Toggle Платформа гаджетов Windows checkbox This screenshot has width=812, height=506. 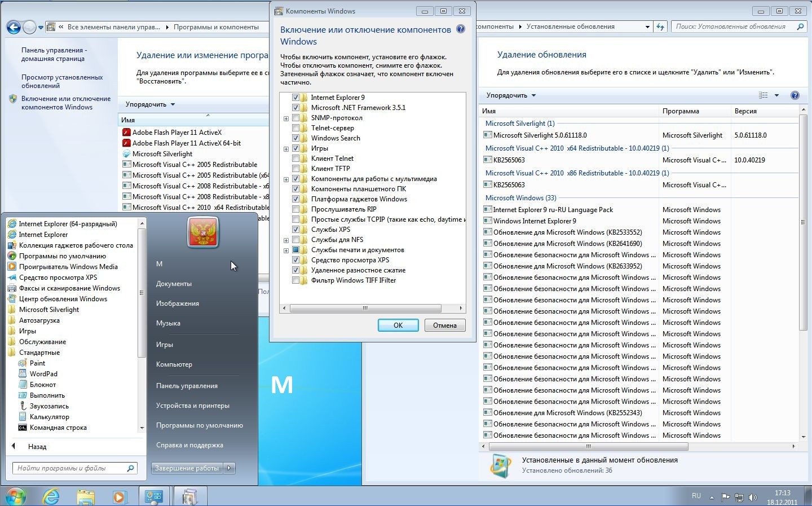(x=295, y=199)
